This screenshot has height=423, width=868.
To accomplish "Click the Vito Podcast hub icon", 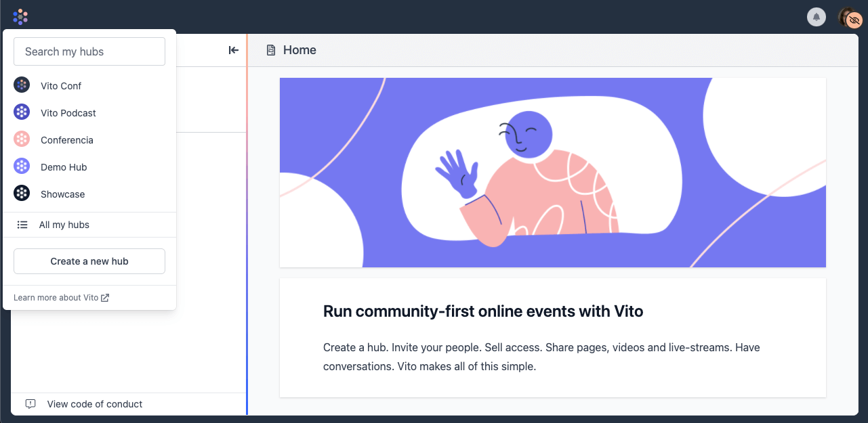I will tap(22, 112).
